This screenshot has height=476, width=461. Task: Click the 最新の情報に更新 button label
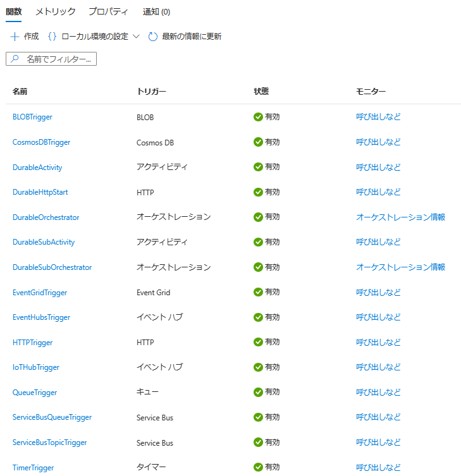192,37
